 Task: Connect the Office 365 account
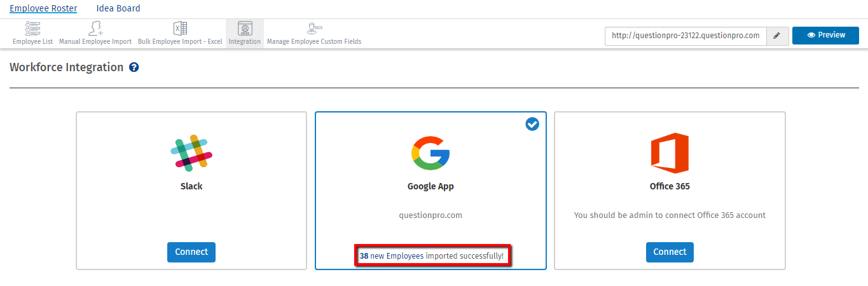(670, 252)
